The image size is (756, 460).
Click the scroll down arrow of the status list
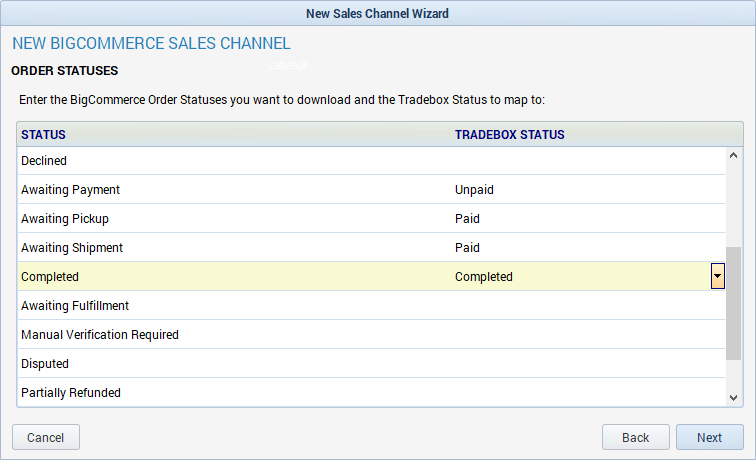point(733,398)
